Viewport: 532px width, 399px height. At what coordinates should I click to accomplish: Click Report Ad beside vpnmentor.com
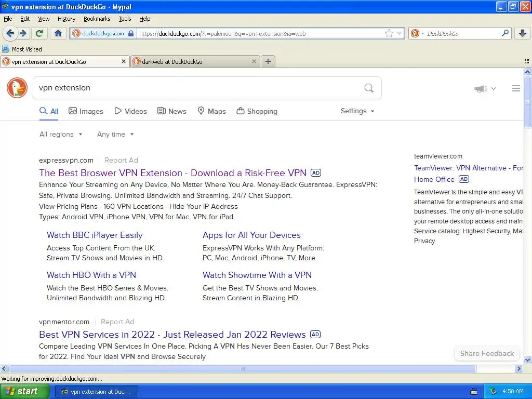117,322
